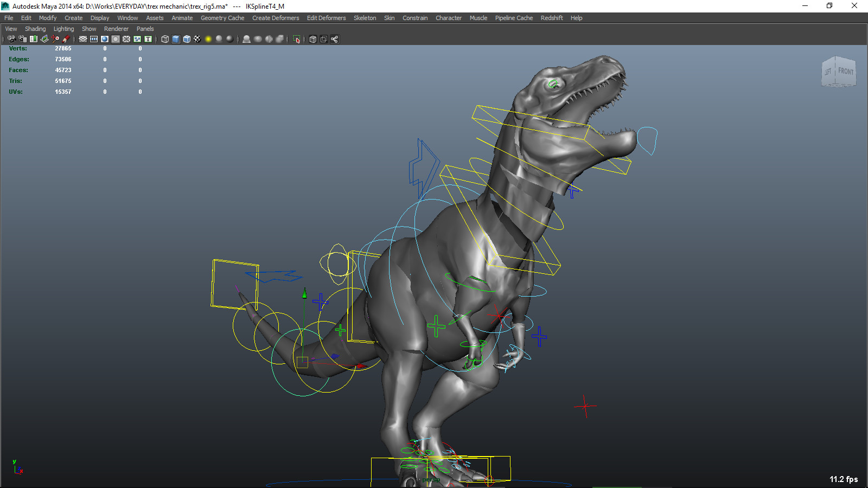Expand the Show menu options
868x488 pixels.
click(x=88, y=28)
